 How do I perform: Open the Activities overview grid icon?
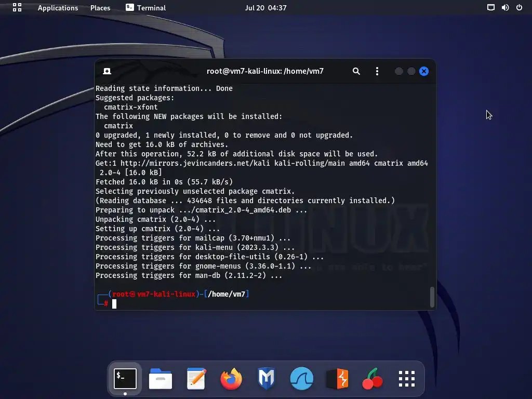17,7
